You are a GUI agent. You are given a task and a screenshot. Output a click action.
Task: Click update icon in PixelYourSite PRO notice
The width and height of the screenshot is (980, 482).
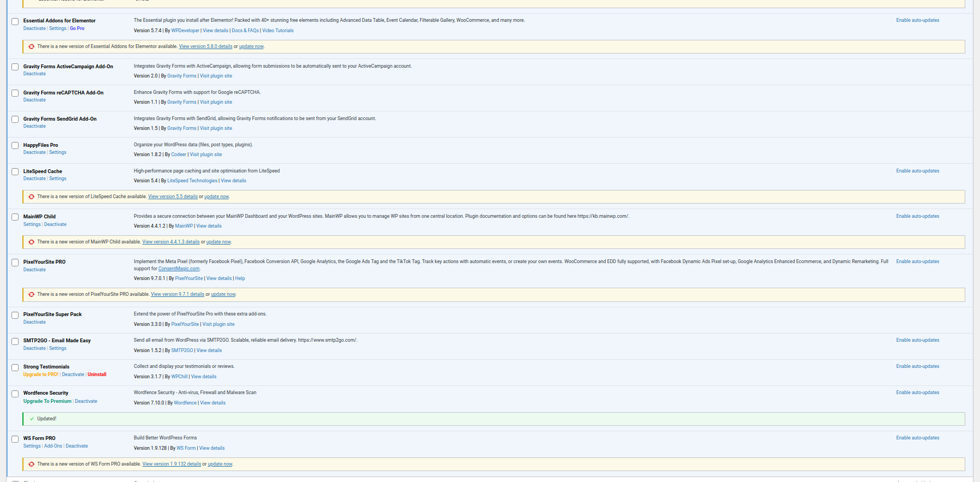click(32, 294)
